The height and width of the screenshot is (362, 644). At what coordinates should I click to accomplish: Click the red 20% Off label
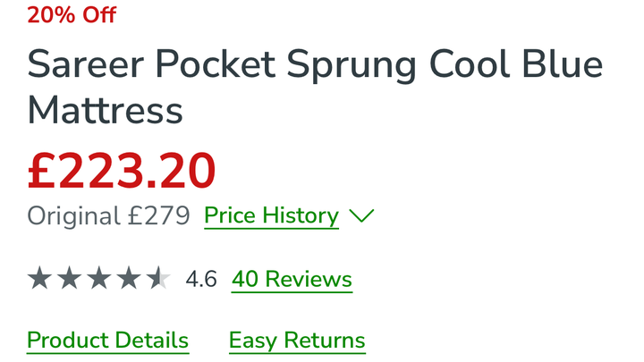[72, 14]
